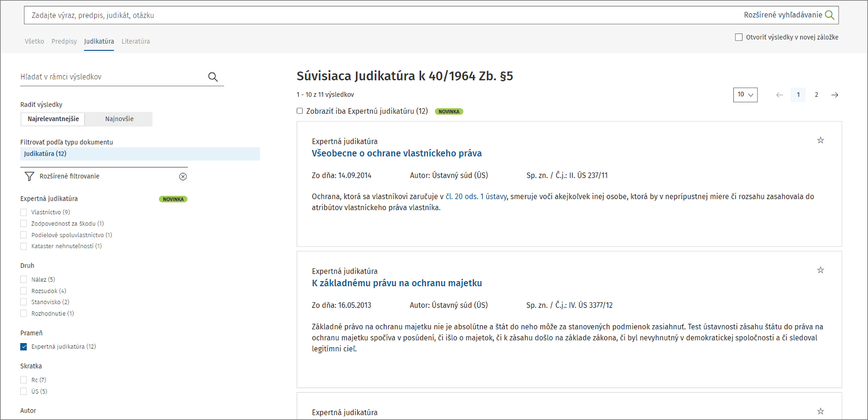The image size is (868, 420).
Task: Star the Všeobecne o ochrane vlastníckeho práva result
Action: tap(820, 140)
